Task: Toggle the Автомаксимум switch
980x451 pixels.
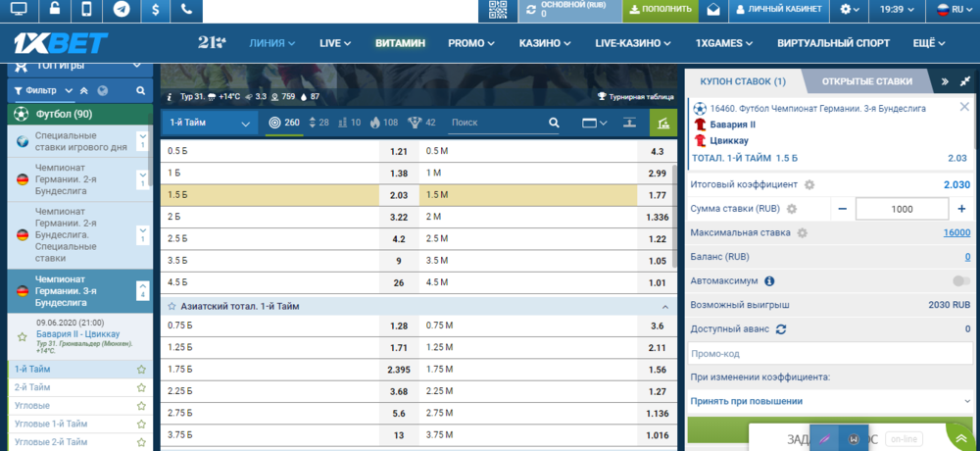Action: click(x=961, y=281)
